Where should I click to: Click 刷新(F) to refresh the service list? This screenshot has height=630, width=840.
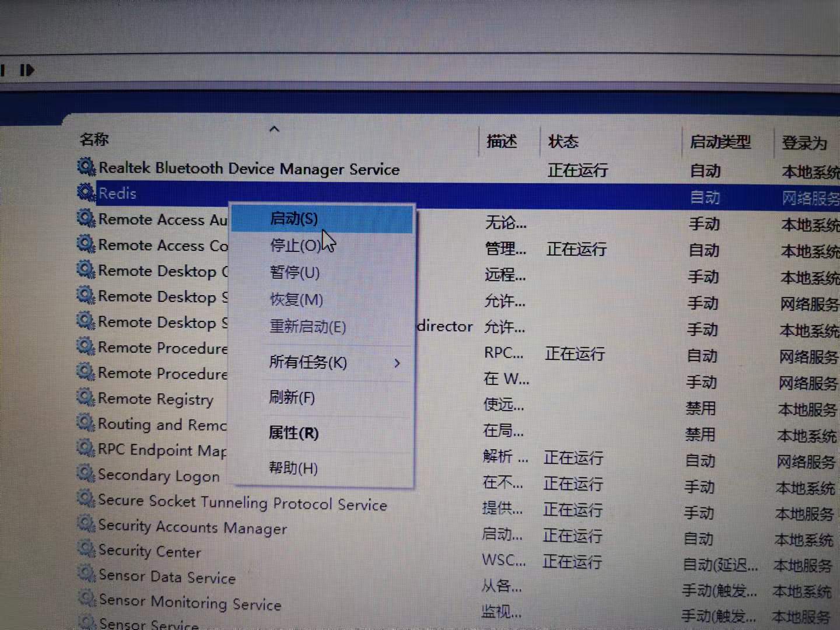pos(292,397)
